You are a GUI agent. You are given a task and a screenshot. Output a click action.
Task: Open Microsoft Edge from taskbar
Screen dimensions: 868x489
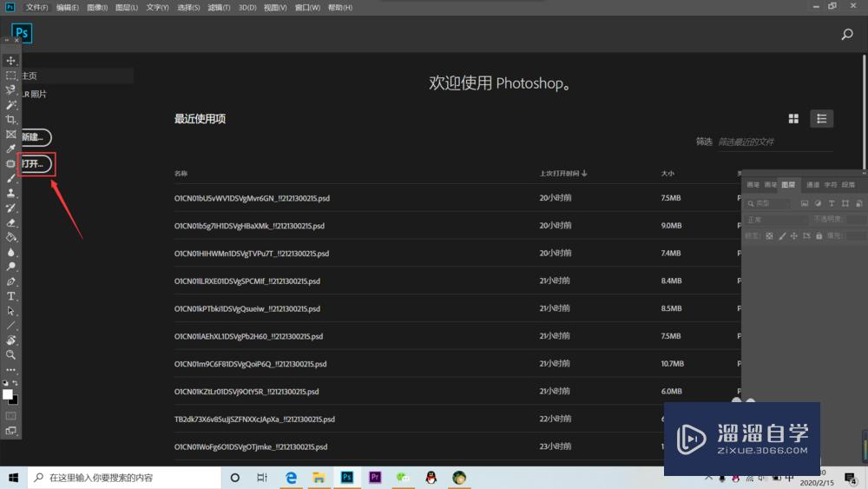(291, 478)
